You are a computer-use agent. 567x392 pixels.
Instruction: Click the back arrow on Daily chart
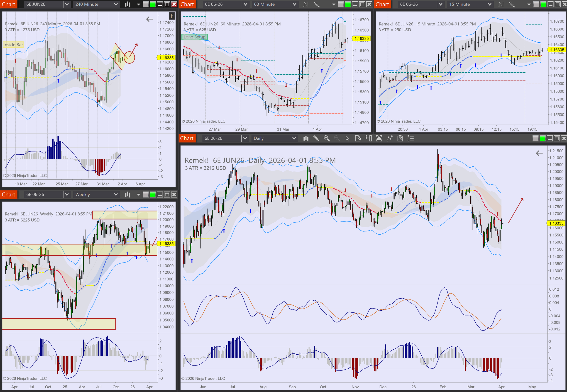(x=539, y=153)
